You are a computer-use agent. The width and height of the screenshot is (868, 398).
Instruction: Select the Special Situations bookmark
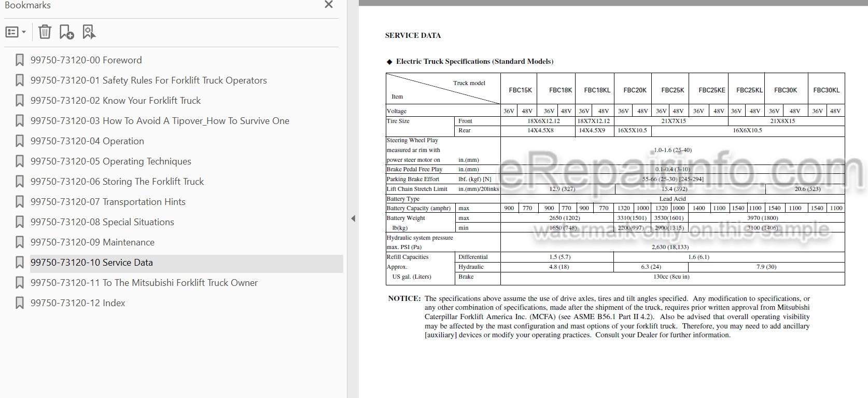coord(102,222)
